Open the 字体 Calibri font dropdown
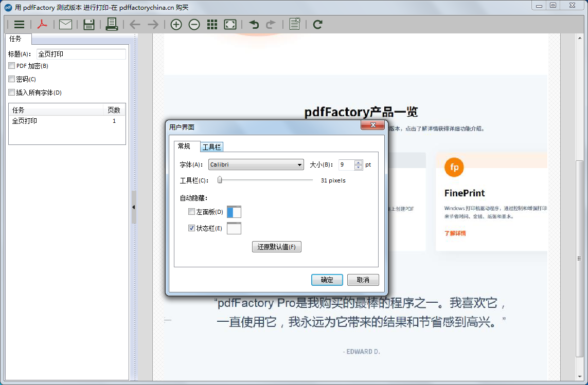The height and width of the screenshot is (385, 588). (x=256, y=164)
